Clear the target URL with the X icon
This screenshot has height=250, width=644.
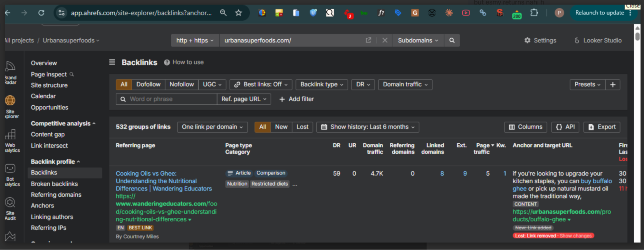385,40
